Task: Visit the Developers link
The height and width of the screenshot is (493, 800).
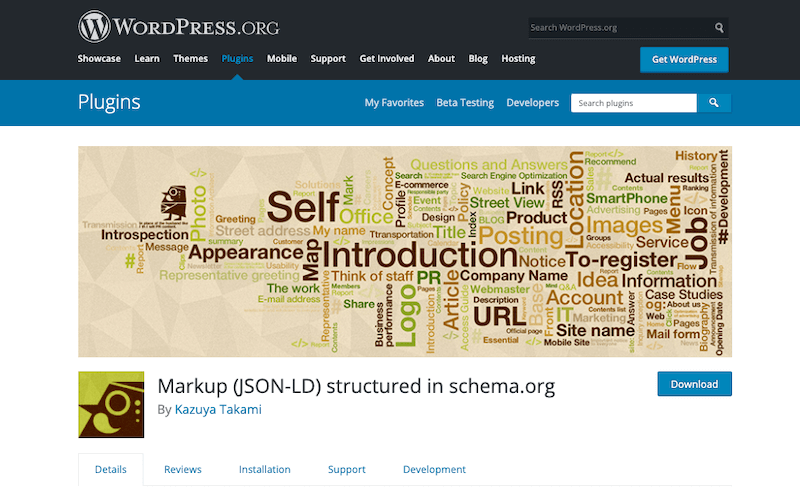Action: (532, 103)
